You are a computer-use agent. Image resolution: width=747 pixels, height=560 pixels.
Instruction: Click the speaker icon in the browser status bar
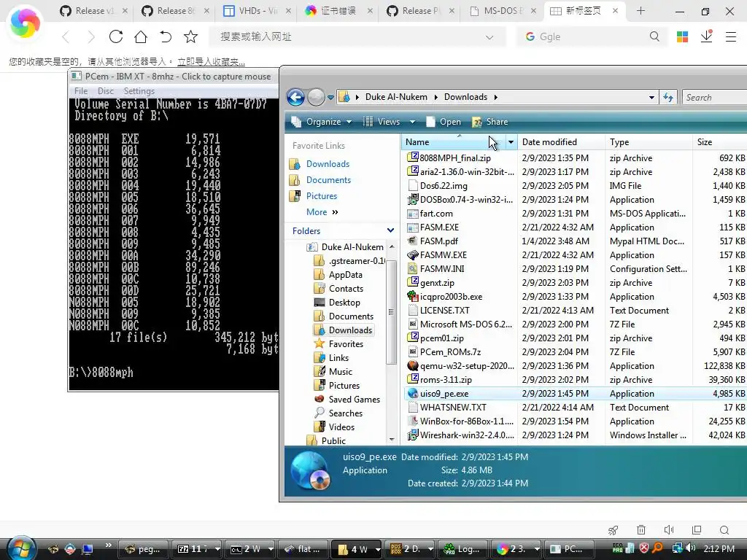point(669,530)
